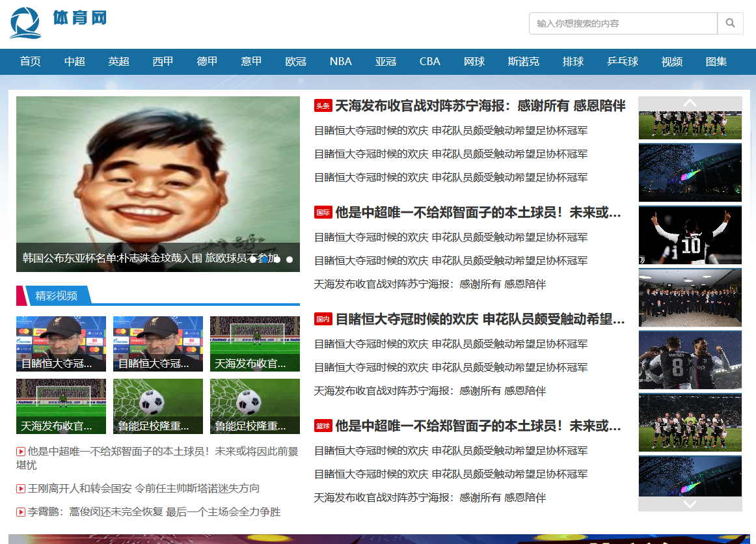Click the red 篮球 tag badge
Image resolution: width=756 pixels, height=544 pixels.
[x=323, y=426]
